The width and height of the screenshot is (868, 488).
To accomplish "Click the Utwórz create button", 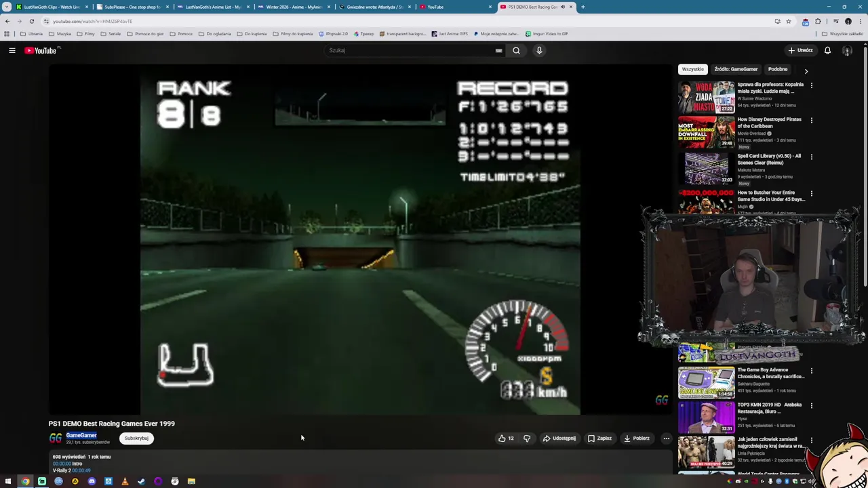I will [x=800, y=50].
